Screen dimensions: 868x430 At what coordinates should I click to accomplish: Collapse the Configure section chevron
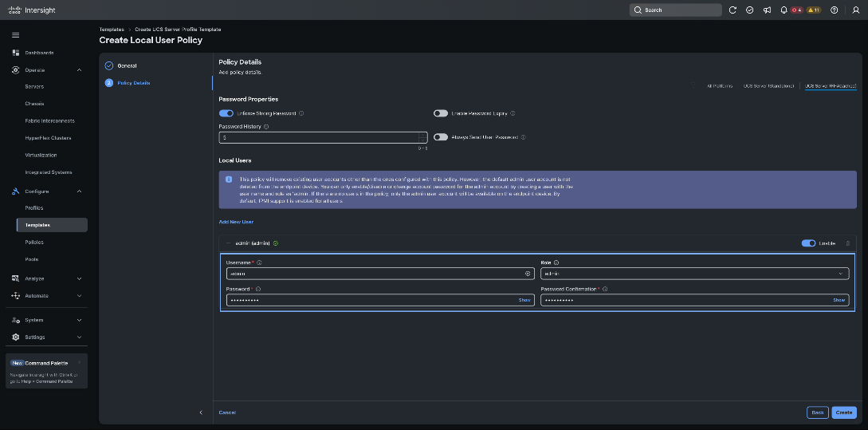tap(79, 191)
